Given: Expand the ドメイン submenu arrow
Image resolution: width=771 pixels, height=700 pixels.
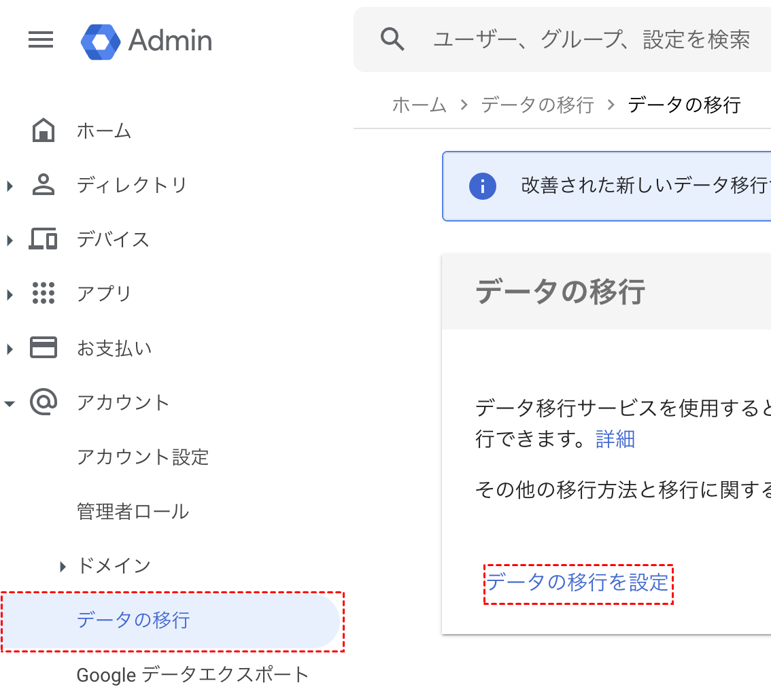Looking at the screenshot, I should pos(63,566).
